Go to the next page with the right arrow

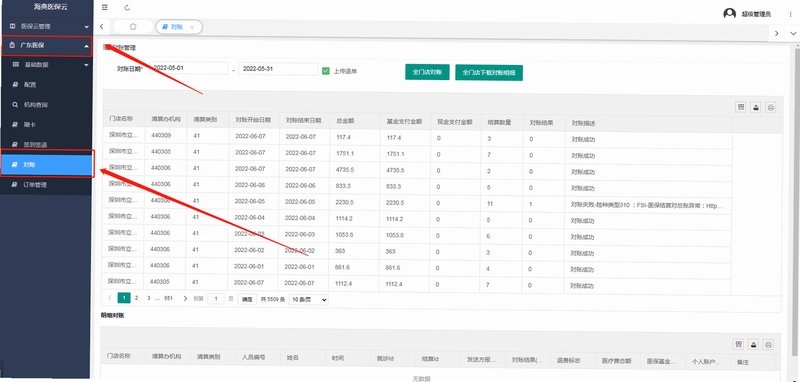coord(185,298)
